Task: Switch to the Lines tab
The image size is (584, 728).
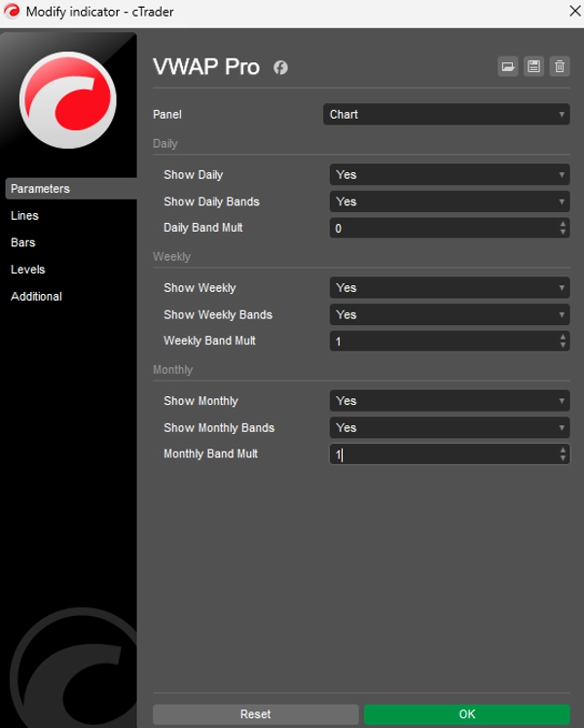Action: pyautogui.click(x=25, y=216)
